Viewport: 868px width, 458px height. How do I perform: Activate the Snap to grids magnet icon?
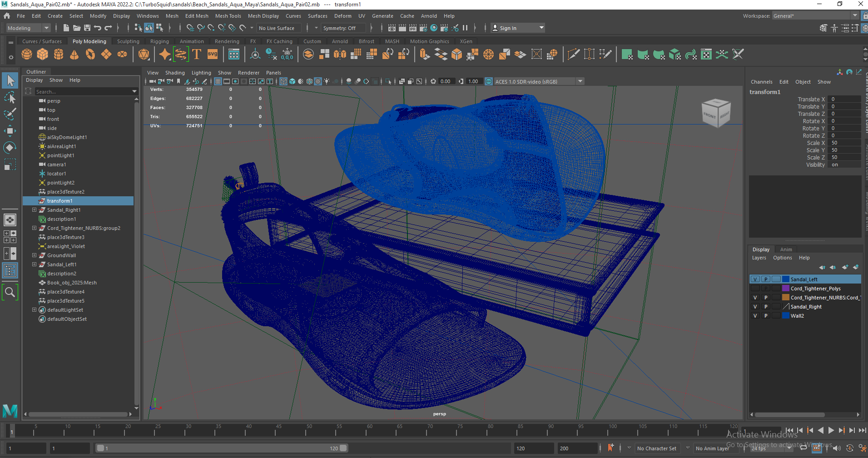coord(190,28)
